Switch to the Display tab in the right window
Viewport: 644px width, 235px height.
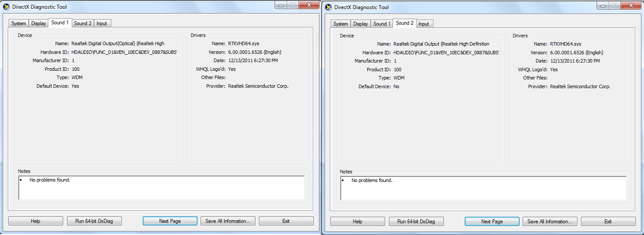click(361, 24)
